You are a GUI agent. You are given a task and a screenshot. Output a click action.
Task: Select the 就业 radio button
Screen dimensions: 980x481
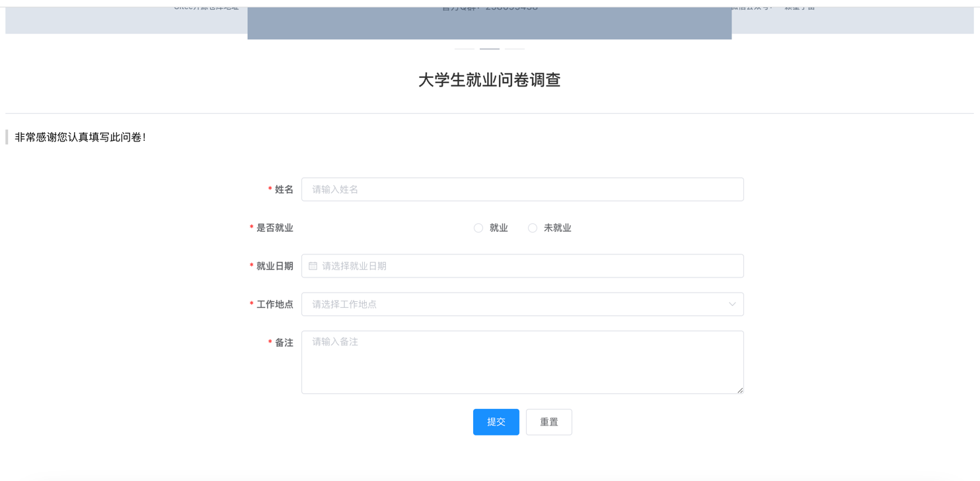[x=478, y=228]
